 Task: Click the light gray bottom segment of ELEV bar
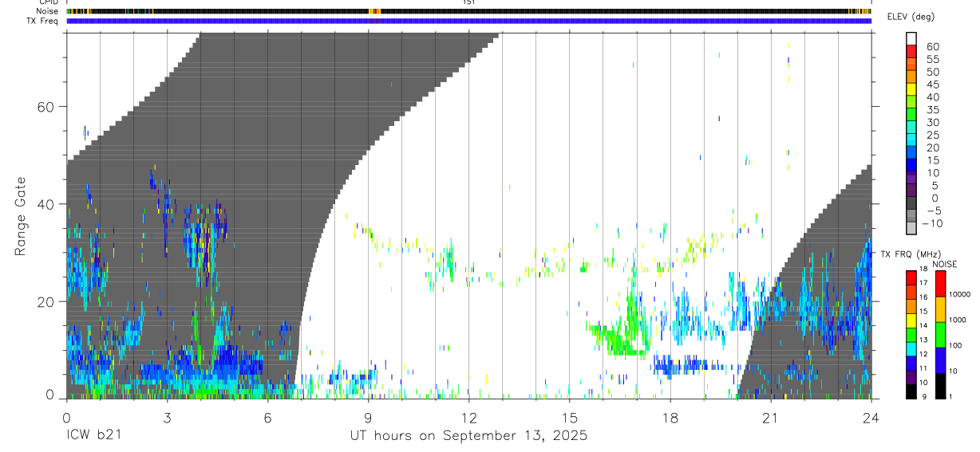911,229
